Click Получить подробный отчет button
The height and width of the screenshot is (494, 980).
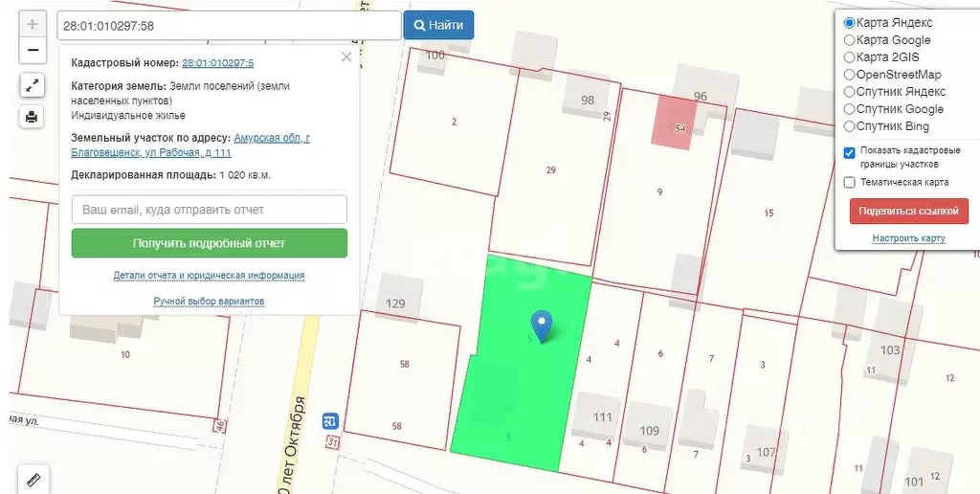click(209, 243)
